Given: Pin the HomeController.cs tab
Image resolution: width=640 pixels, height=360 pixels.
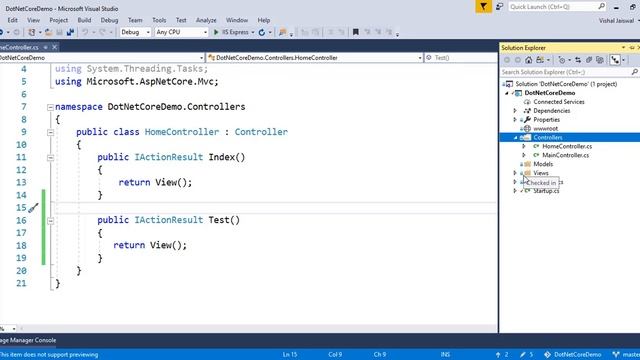Looking at the screenshot, I should pos(45,47).
